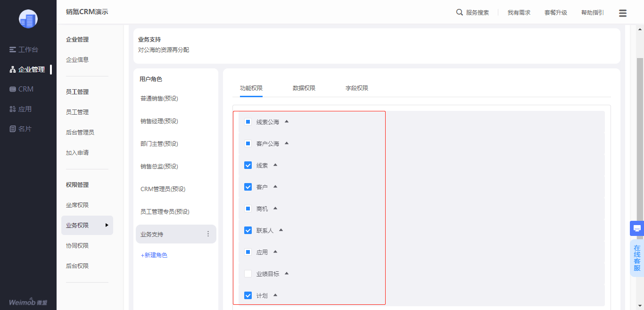Uncheck the 线索 checkbox
Image resolution: width=644 pixels, height=310 pixels.
click(248, 165)
